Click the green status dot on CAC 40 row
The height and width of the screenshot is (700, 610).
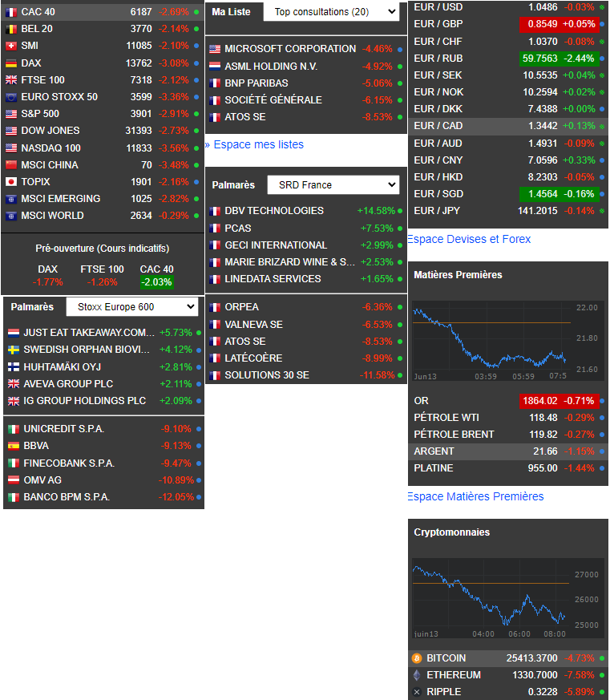point(196,12)
